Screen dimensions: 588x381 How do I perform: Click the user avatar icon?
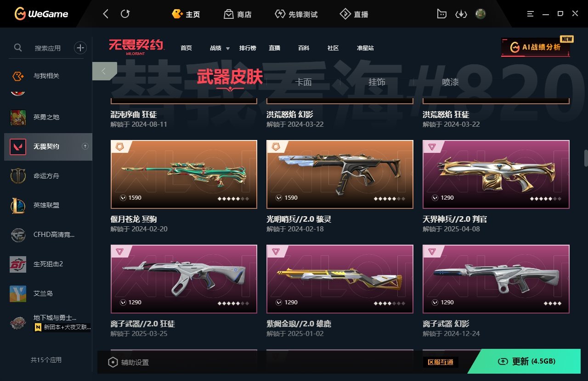point(481,14)
